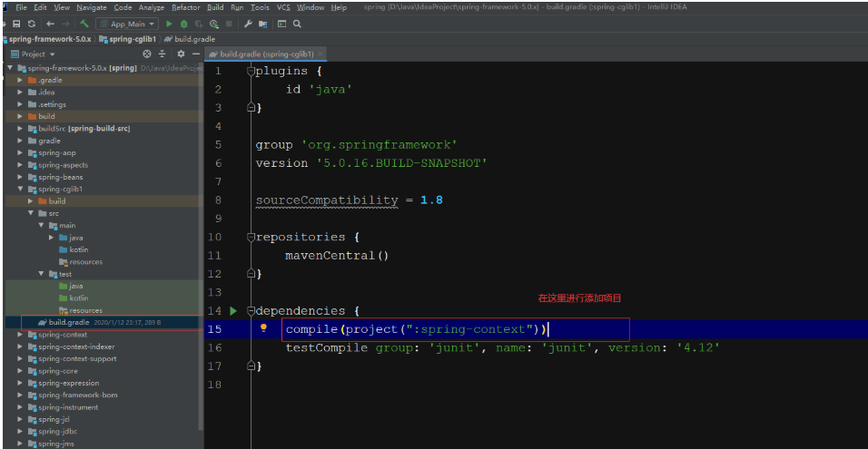Click build.gradle in the breadcrumb bar
The width and height of the screenshot is (868, 449).
click(x=190, y=39)
